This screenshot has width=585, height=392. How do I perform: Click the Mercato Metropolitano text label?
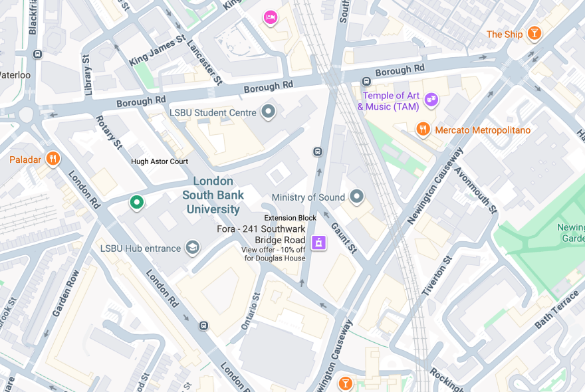tap(483, 130)
